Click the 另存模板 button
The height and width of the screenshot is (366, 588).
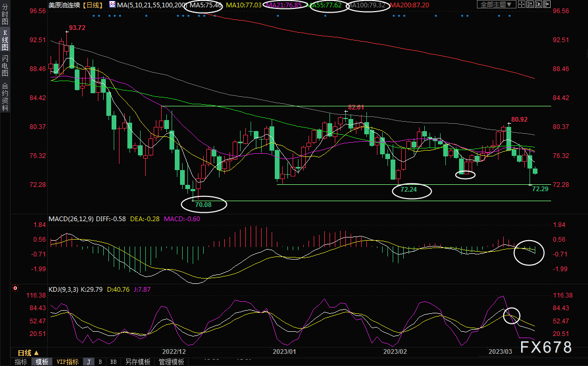(x=137, y=362)
